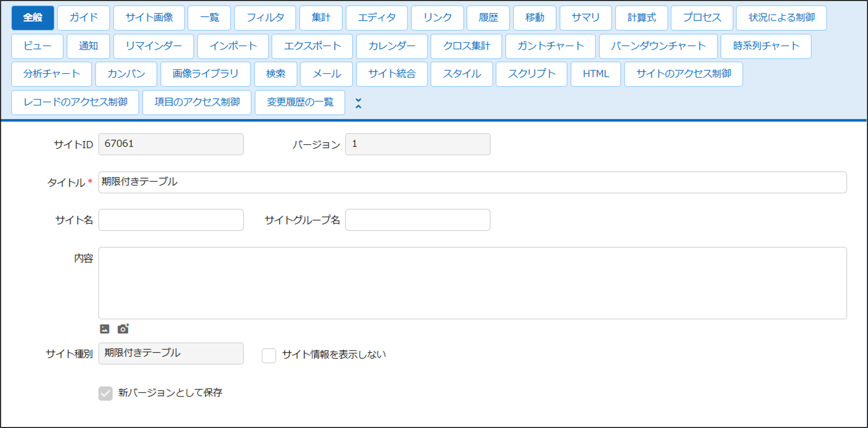Go to エクスポート tab
The image size is (868, 428).
[312, 46]
